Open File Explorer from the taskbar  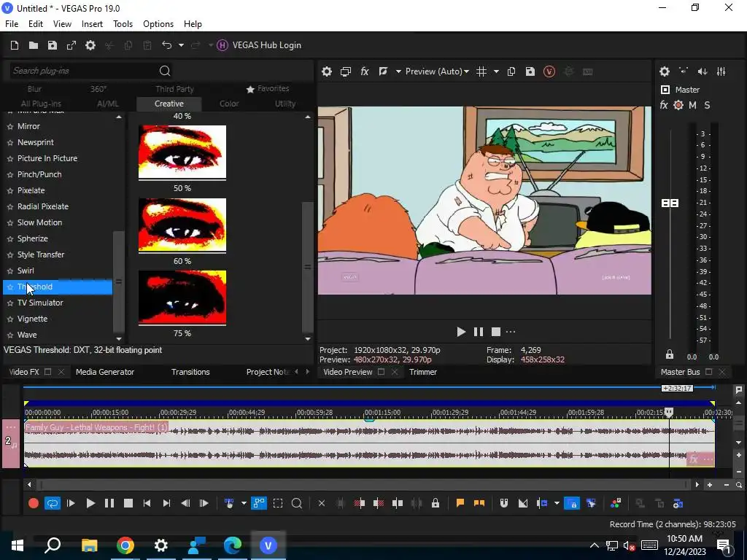pos(89,545)
